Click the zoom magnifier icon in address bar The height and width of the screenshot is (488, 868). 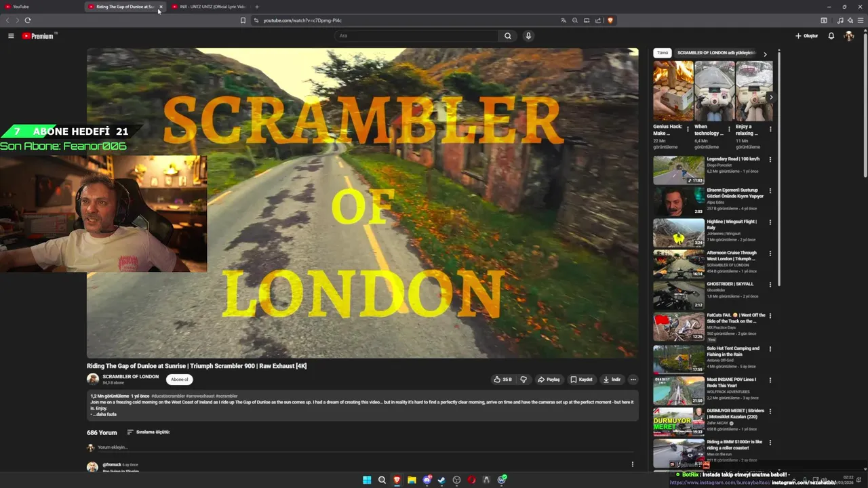[575, 20]
